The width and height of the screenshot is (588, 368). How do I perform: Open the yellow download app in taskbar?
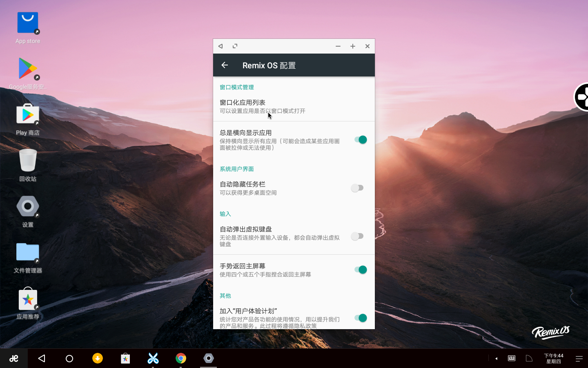pyautogui.click(x=98, y=358)
